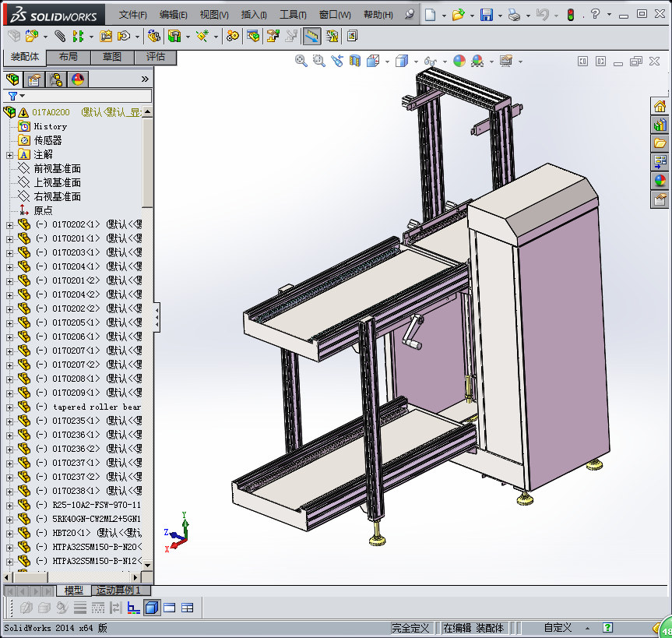Open the Insert Components dropdown arrow
This screenshot has width=672, height=638.
(x=45, y=37)
